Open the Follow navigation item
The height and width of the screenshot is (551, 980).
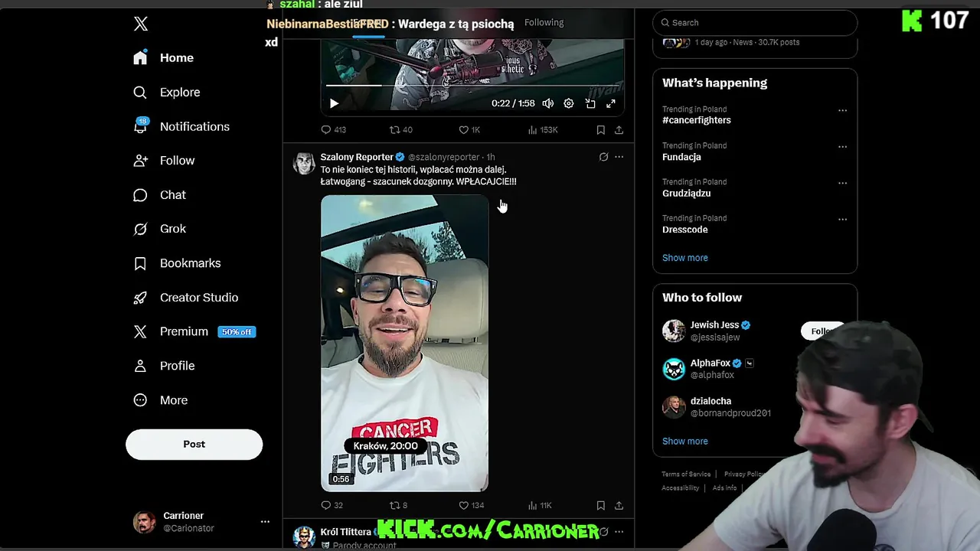[x=164, y=161]
